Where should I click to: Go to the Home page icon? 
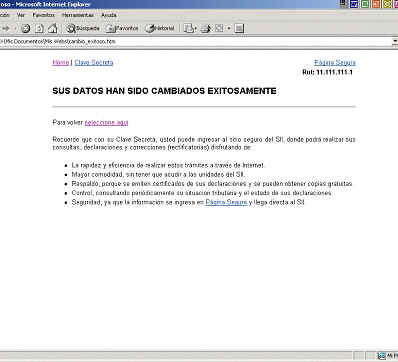coord(52,29)
